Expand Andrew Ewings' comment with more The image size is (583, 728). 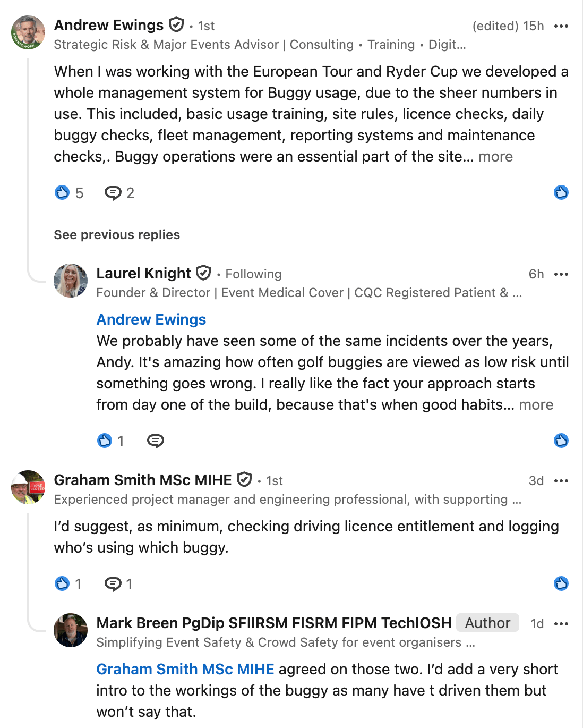coord(495,157)
